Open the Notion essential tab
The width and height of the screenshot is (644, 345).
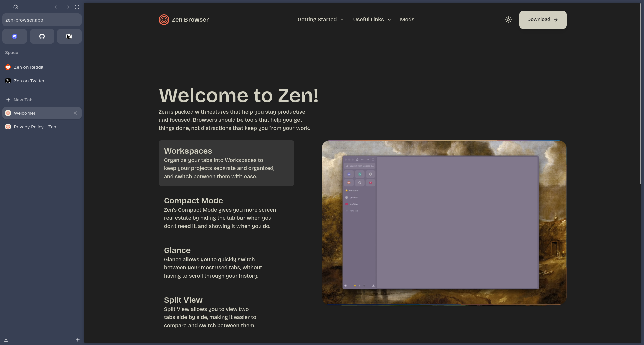pyautogui.click(x=69, y=36)
